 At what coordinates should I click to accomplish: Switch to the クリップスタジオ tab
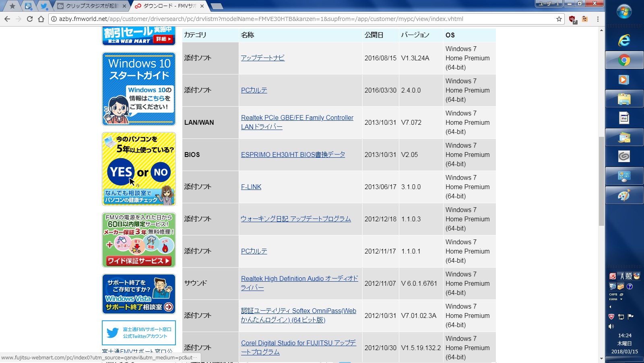click(x=92, y=6)
